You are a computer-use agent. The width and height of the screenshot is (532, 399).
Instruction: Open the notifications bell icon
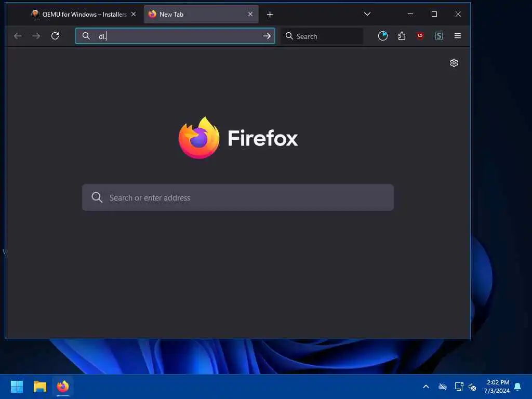coord(518,387)
